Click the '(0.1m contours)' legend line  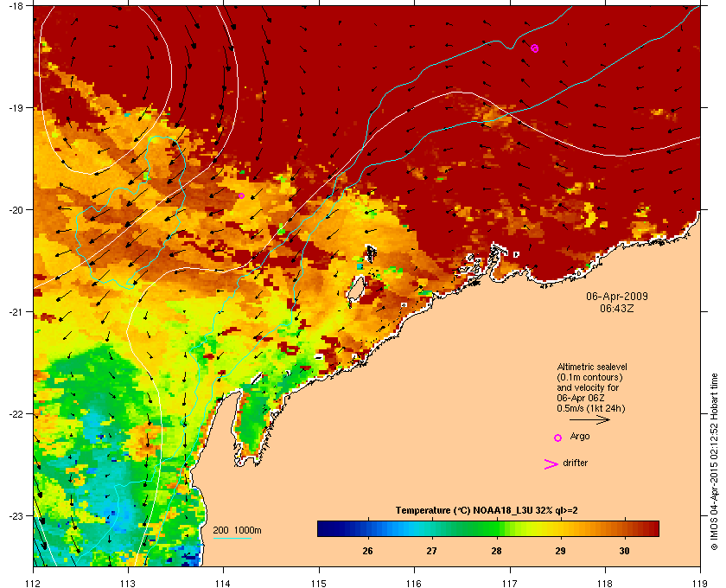click(x=589, y=377)
